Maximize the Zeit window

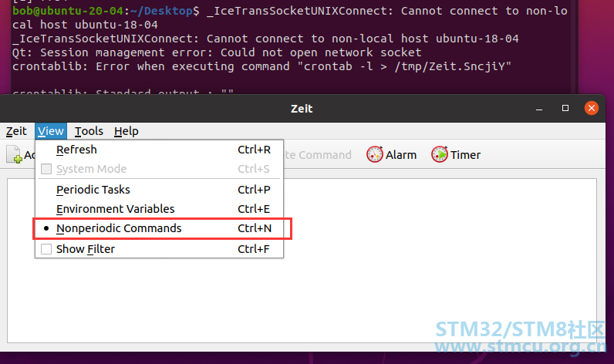click(x=565, y=108)
